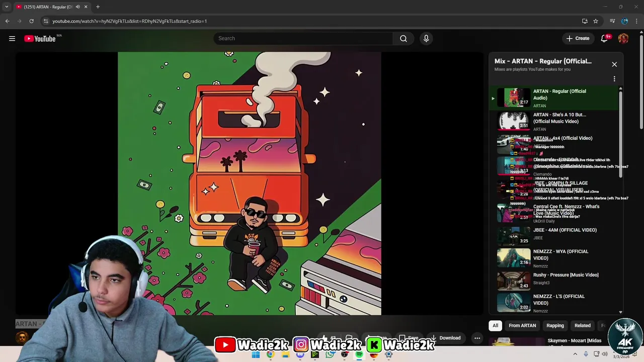Open Chrome profile icon in toolbar

coord(624,21)
